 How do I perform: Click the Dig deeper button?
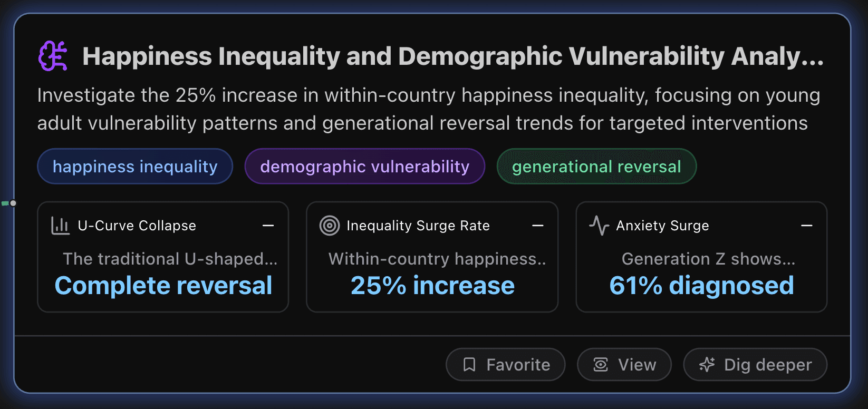pos(755,364)
